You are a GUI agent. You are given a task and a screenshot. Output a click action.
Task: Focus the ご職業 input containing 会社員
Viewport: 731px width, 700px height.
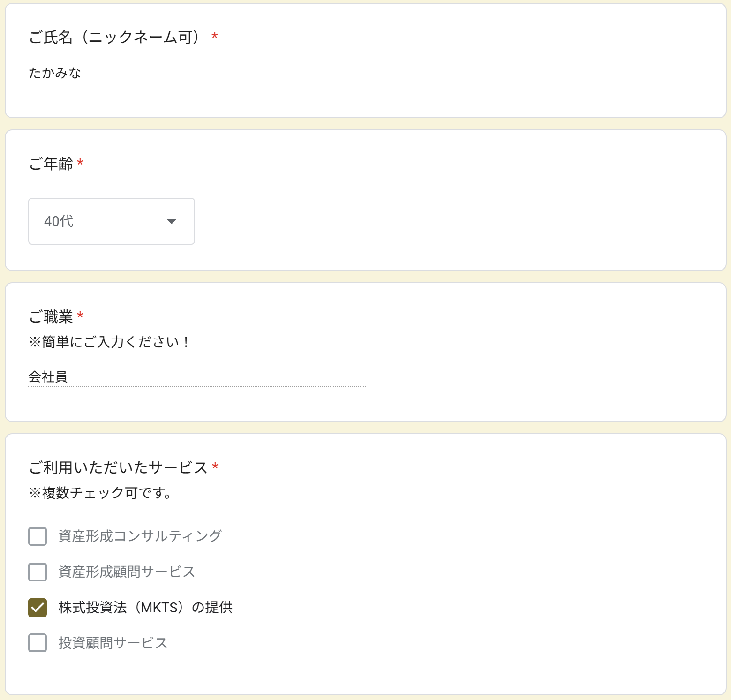tap(196, 377)
